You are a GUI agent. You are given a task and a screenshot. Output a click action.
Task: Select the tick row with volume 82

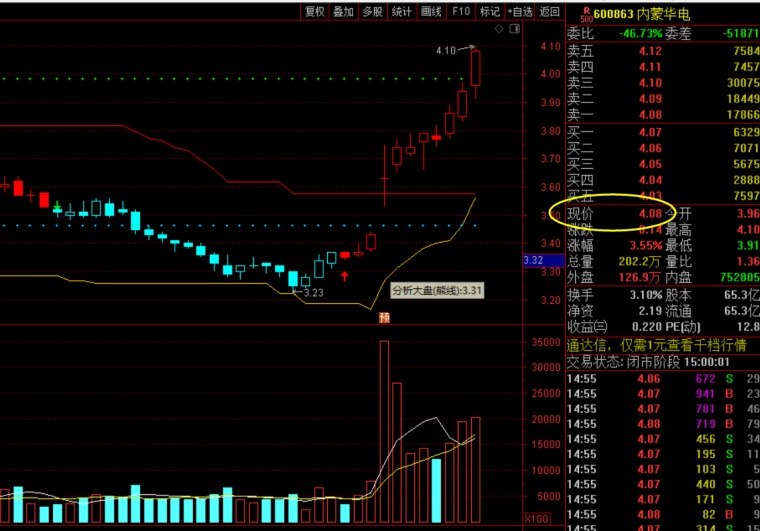[x=663, y=514]
